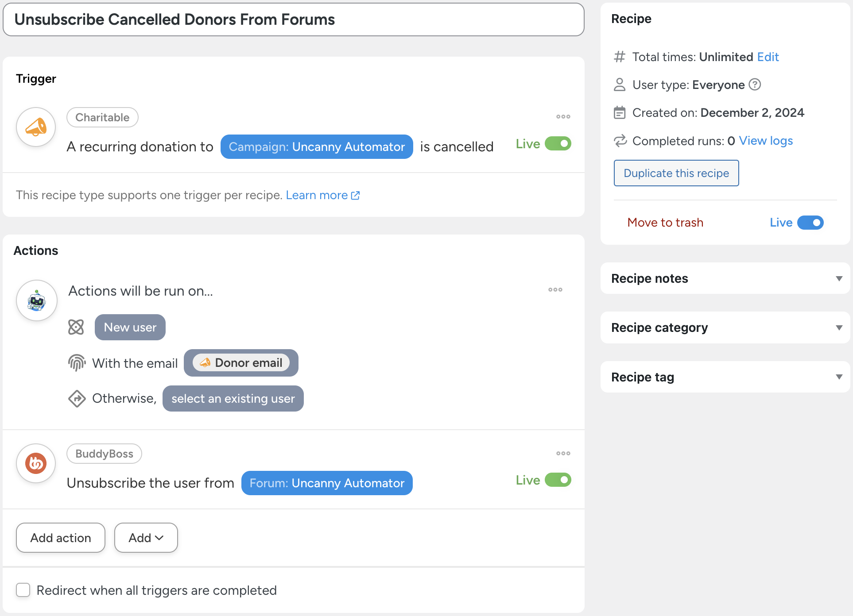Check 'Redirect when all triggers are completed'
This screenshot has height=616, width=853.
coord(23,590)
